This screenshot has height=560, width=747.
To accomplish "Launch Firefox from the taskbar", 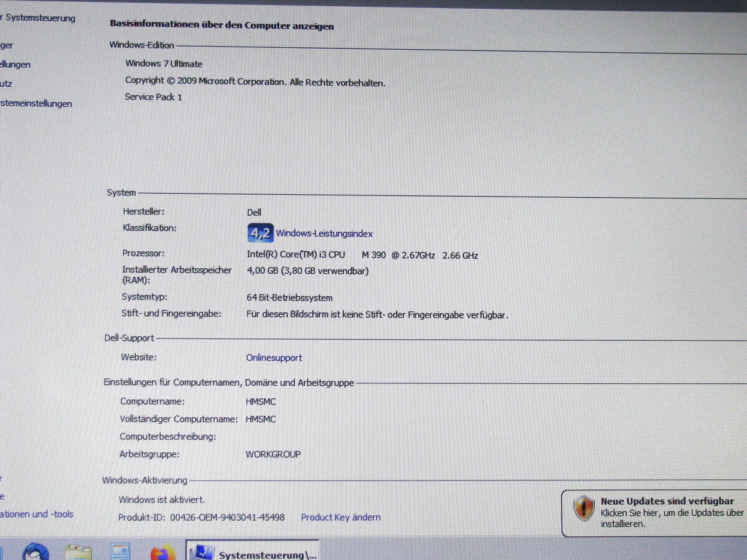I will click(x=163, y=553).
